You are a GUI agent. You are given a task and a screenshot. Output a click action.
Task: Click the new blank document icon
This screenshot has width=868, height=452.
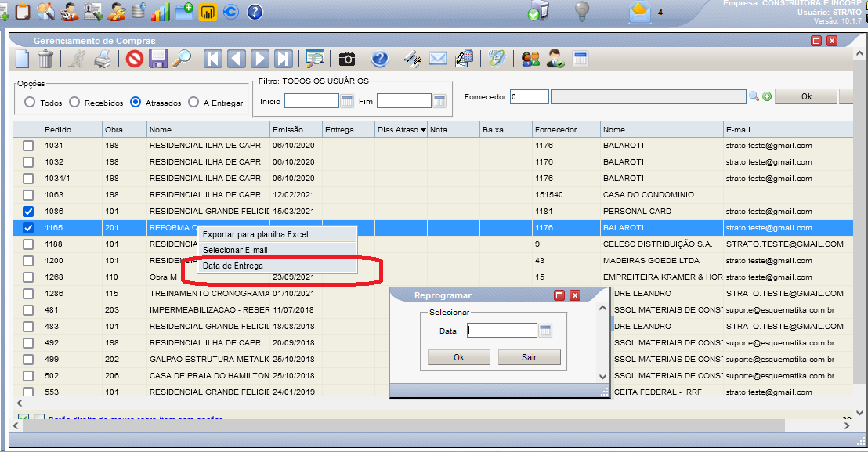[22, 59]
